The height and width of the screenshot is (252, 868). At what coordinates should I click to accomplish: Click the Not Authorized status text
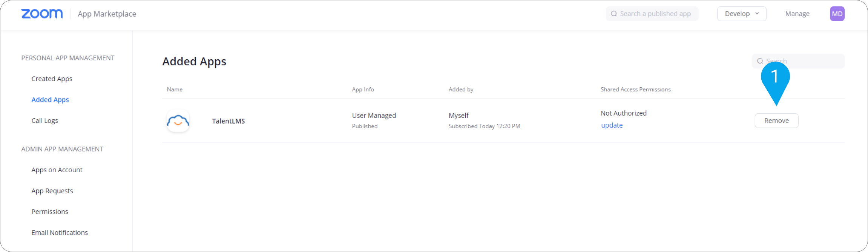623,113
